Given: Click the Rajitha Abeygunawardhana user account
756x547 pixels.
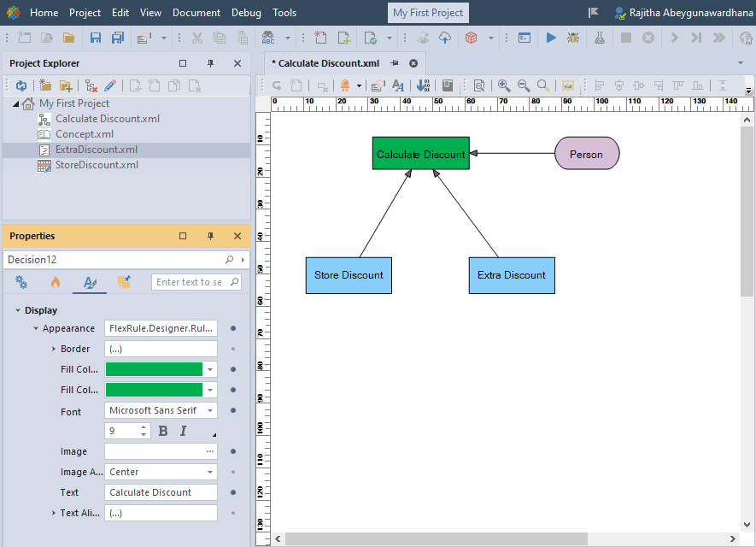Looking at the screenshot, I should [x=683, y=13].
